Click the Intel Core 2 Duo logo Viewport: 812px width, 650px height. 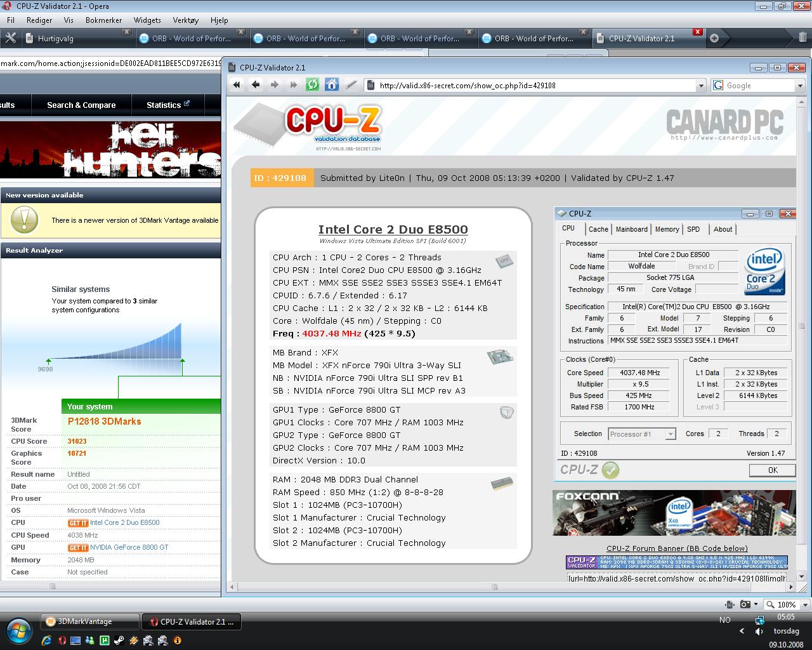(x=765, y=272)
